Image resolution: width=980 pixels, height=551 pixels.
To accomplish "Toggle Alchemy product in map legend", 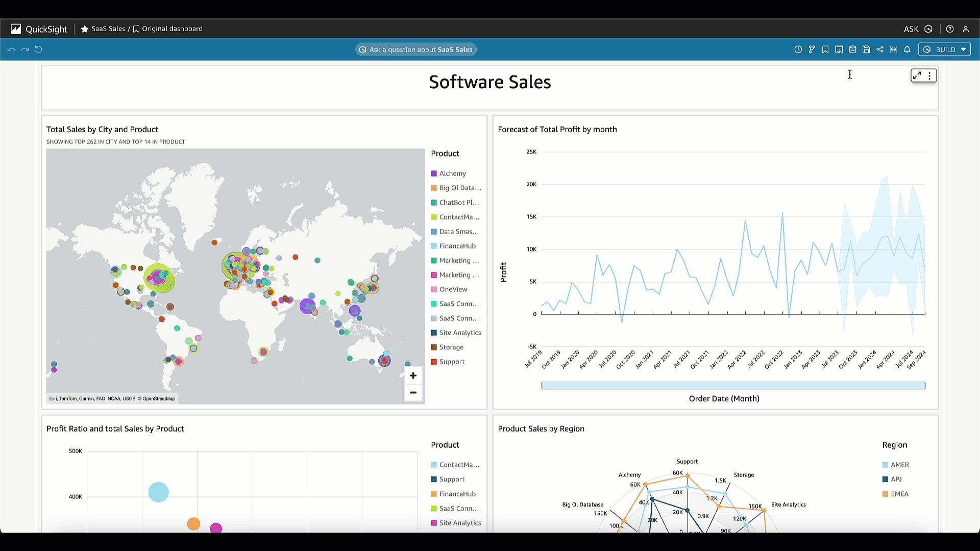I will pyautogui.click(x=452, y=173).
